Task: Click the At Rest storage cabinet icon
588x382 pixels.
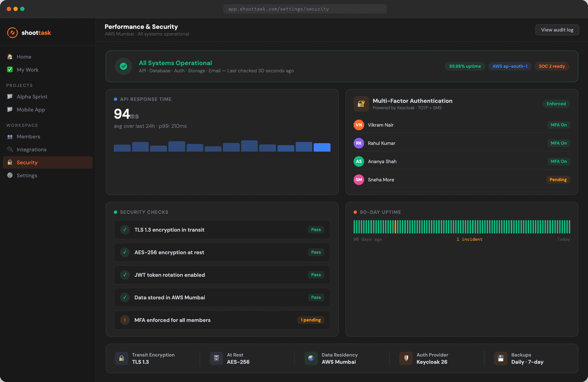Action: click(x=216, y=358)
